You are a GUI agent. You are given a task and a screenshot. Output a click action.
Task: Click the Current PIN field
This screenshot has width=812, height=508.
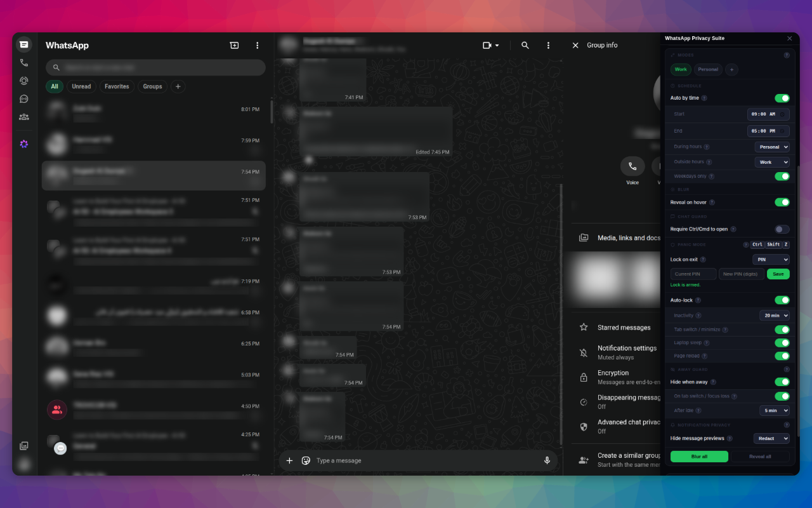pos(693,274)
